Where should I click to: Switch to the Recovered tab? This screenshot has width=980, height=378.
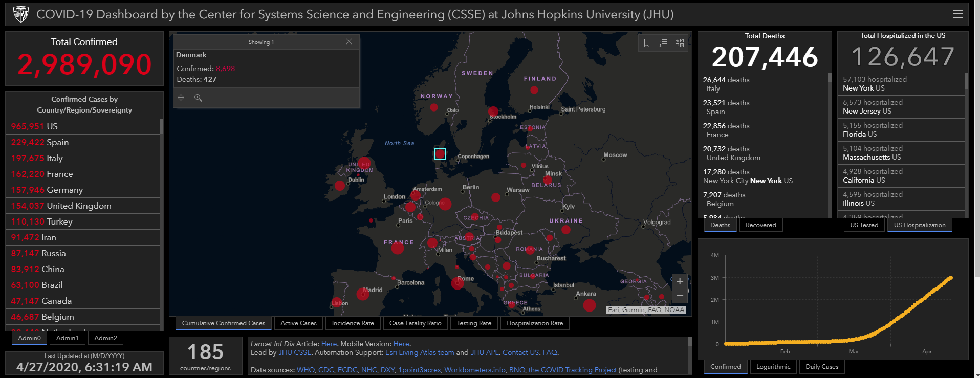click(761, 225)
